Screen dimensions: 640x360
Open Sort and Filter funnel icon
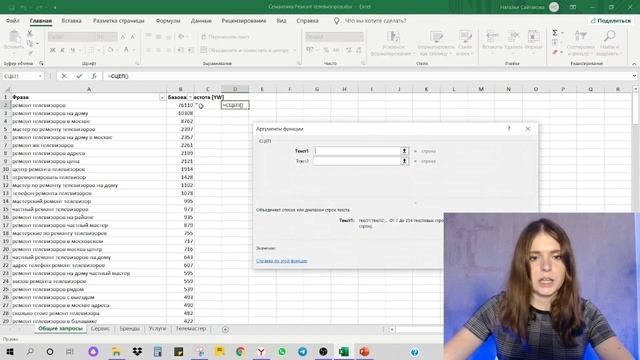pyautogui.click(x=580, y=36)
